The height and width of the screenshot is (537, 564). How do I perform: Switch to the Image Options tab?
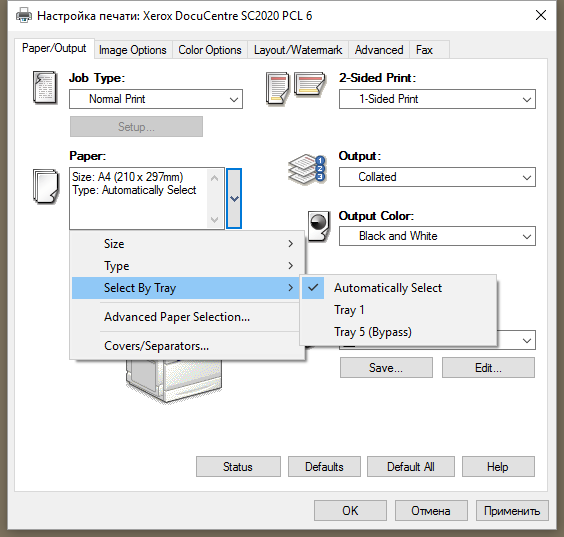[133, 50]
